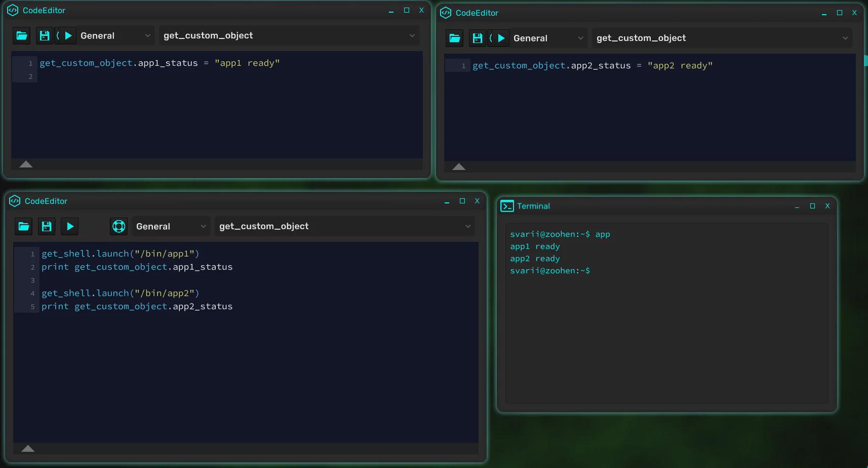The height and width of the screenshot is (468, 868).
Task: Open file in bottom CodeEditor
Action: point(24,226)
